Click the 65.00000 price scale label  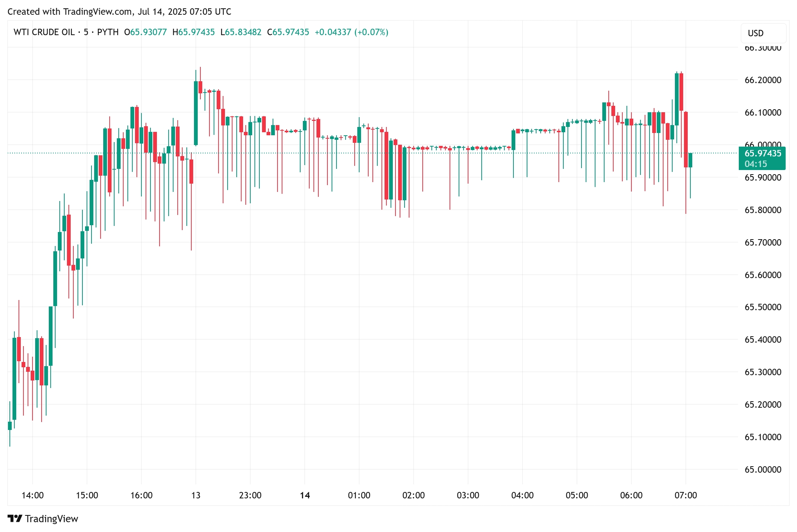[x=763, y=470]
